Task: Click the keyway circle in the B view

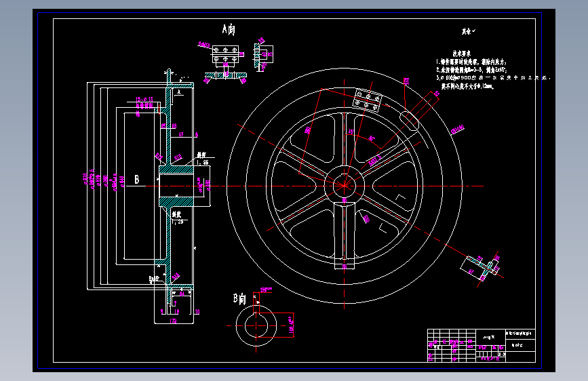Action: tap(256, 325)
